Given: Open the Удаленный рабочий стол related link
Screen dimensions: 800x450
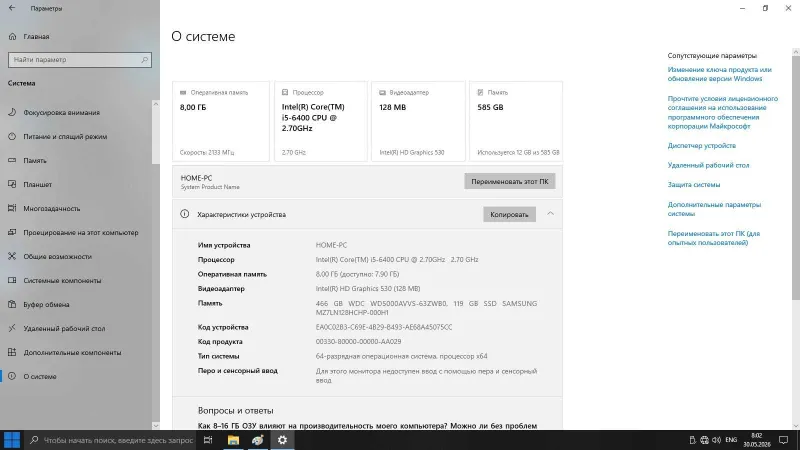Looking at the screenshot, I should [708, 165].
